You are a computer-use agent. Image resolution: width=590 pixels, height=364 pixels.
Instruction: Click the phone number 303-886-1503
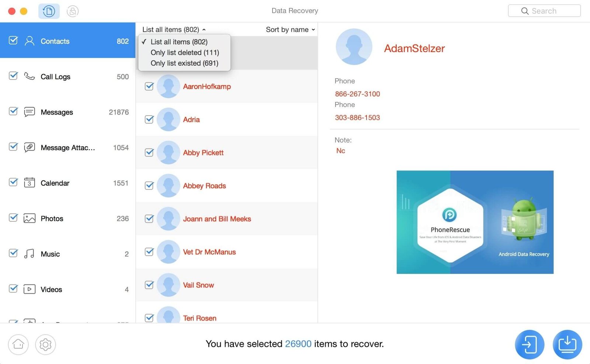(357, 118)
